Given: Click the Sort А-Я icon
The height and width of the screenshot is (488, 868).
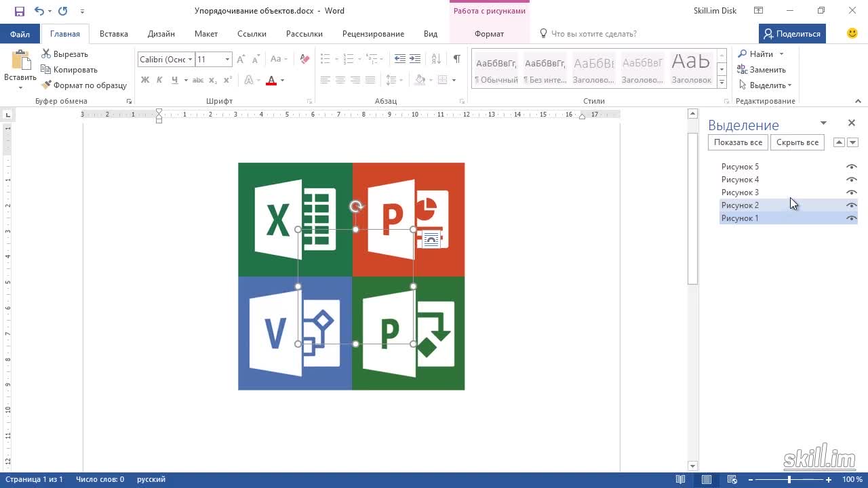Looking at the screenshot, I should point(436,59).
